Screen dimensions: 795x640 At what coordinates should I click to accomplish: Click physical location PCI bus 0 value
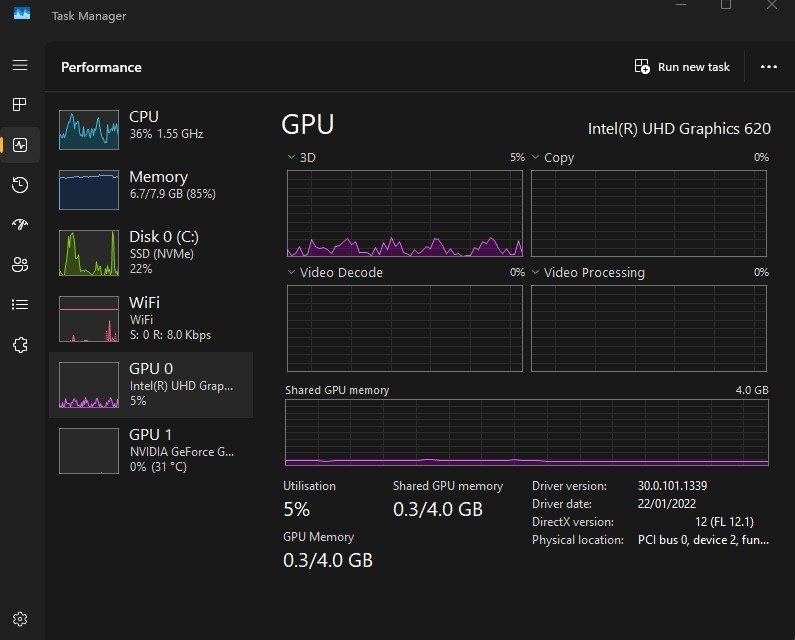point(703,540)
